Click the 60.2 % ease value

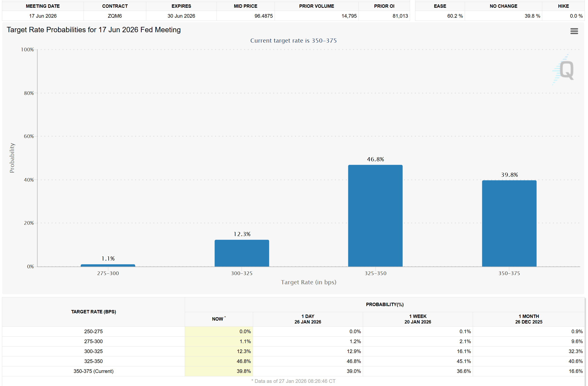455,16
